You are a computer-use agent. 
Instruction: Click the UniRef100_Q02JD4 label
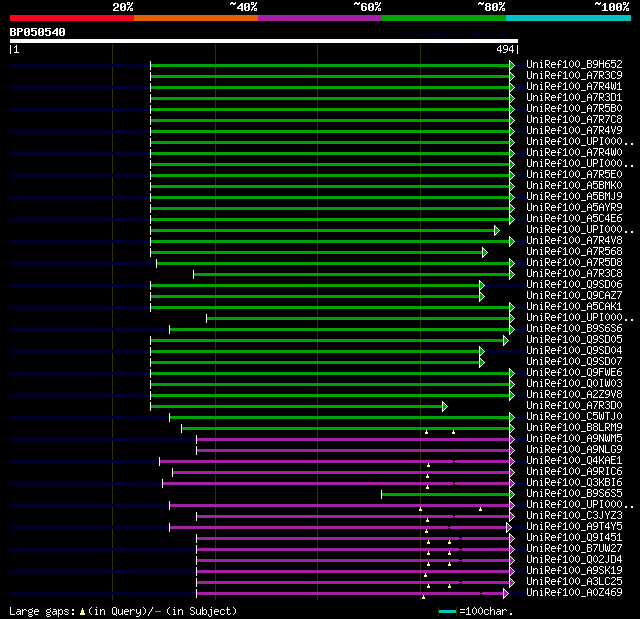[x=574, y=560]
